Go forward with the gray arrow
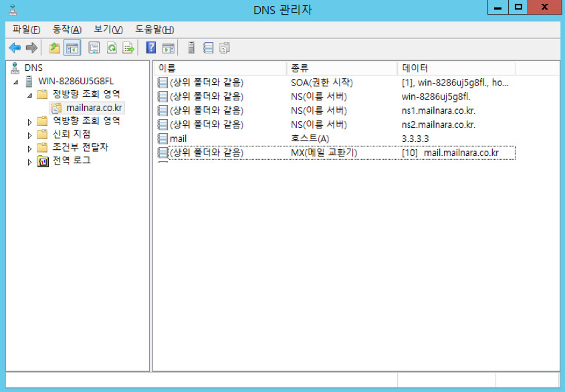 tap(31, 47)
